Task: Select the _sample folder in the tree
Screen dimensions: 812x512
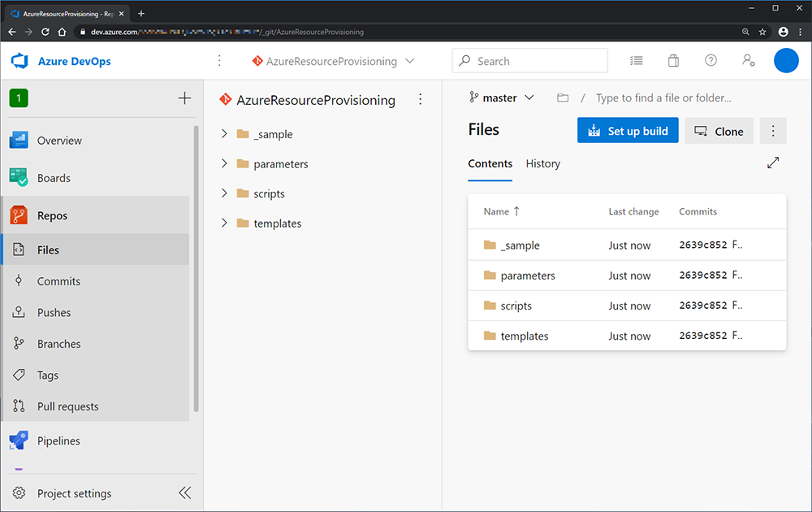Action: [x=273, y=134]
